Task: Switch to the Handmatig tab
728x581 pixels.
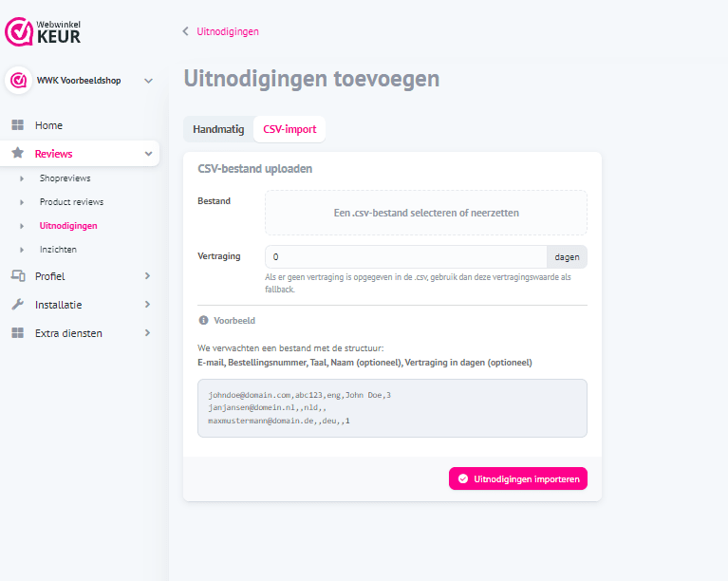Action: 218,129
